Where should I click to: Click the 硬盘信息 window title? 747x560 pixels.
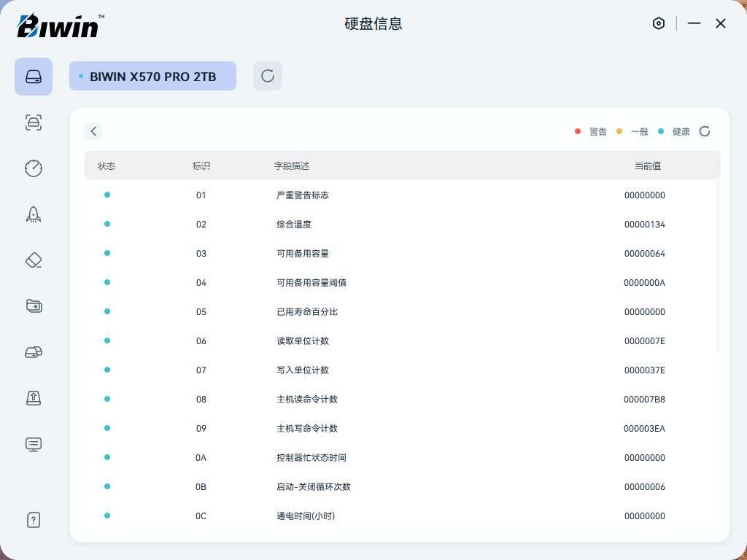coord(373,24)
